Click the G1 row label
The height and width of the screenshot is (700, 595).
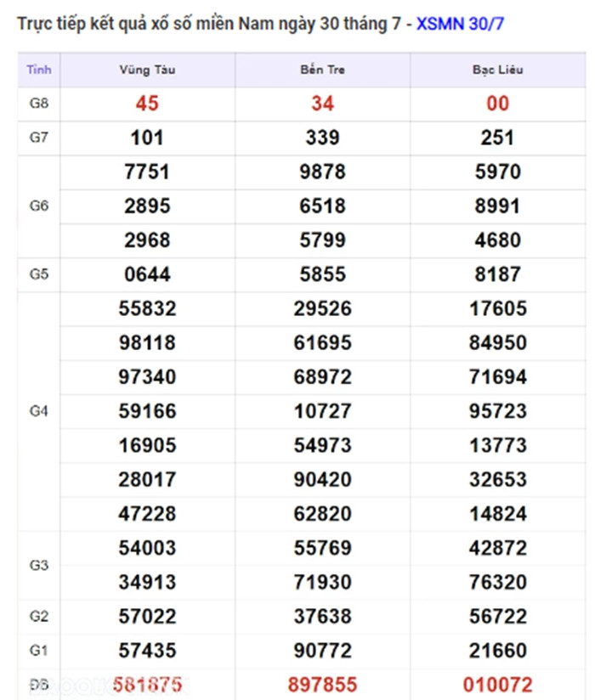[38, 650]
